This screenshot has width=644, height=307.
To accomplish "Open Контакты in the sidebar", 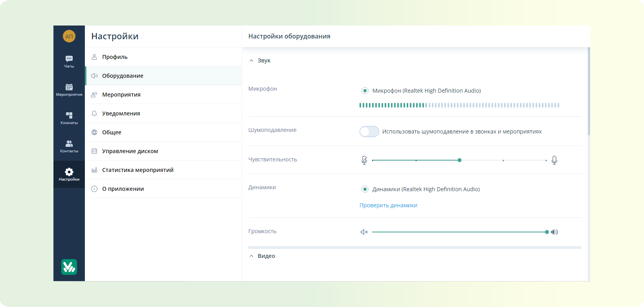I will point(69,146).
